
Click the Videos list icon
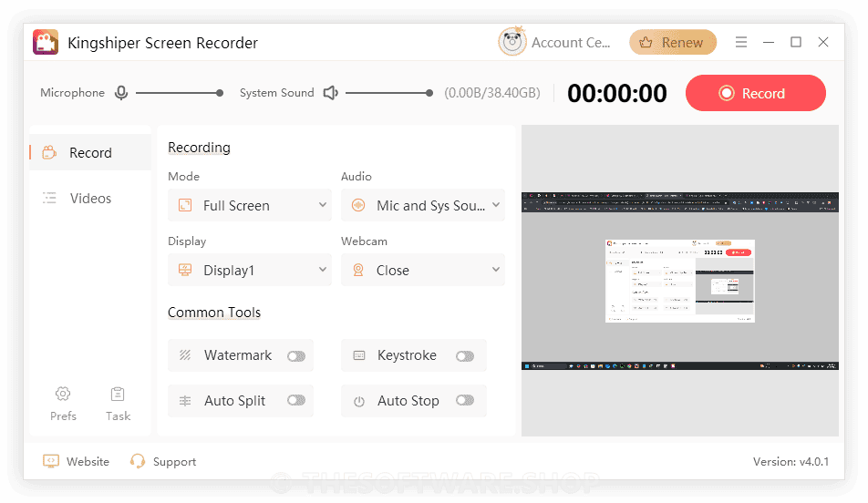click(49, 198)
